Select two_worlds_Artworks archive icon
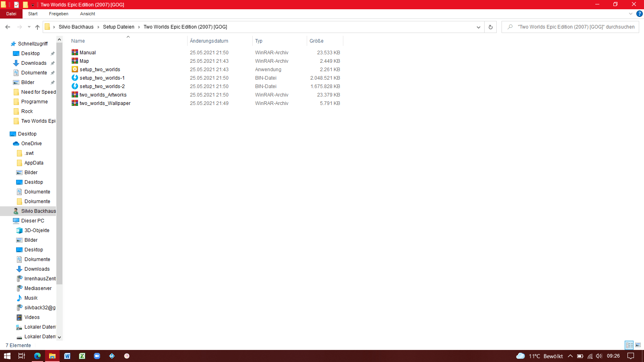Viewport: 644px width, 362px height. coord(75,95)
